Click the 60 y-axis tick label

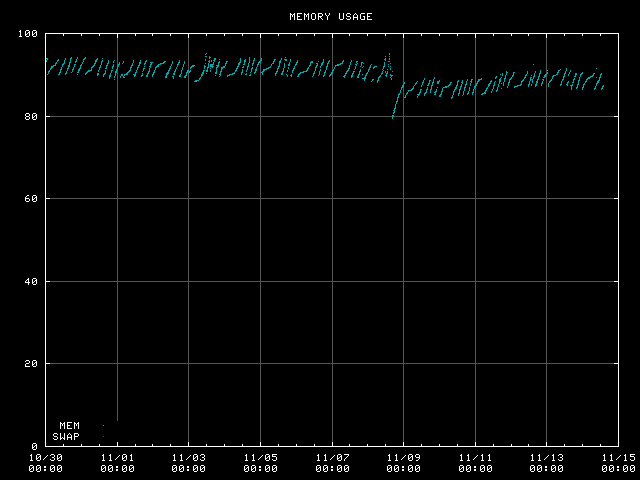pos(31,199)
